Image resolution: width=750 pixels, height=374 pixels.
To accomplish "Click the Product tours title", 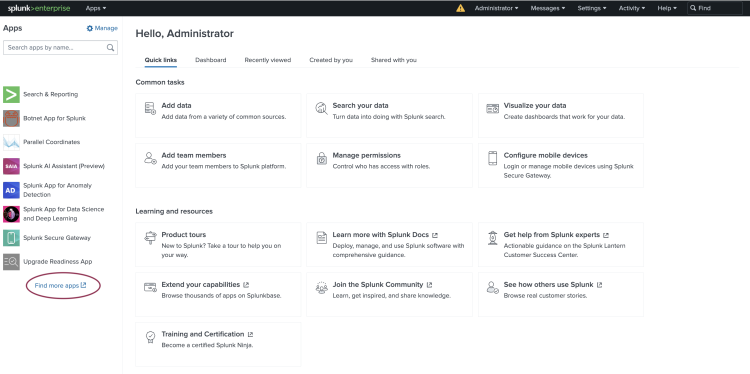I will [184, 235].
